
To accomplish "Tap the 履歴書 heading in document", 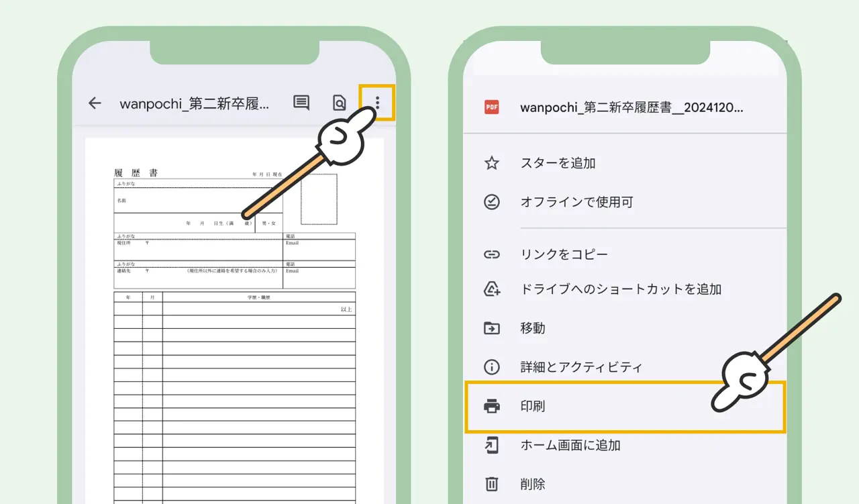I will point(136,173).
